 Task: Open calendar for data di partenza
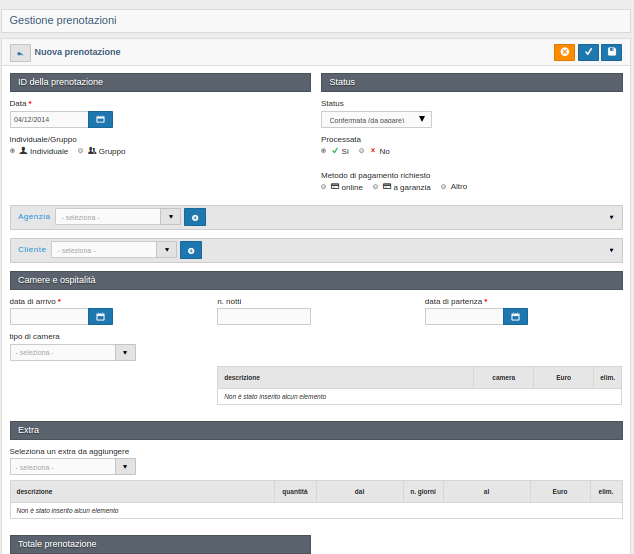pos(515,317)
